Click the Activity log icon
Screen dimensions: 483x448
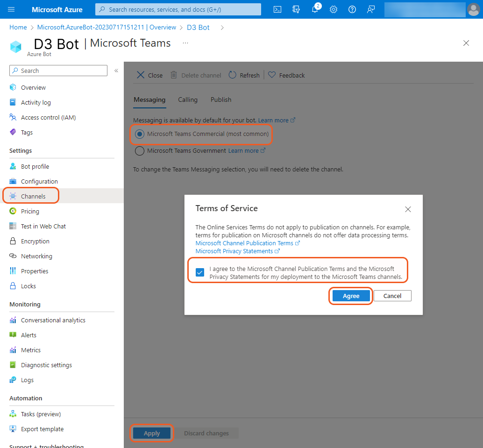[x=13, y=102]
